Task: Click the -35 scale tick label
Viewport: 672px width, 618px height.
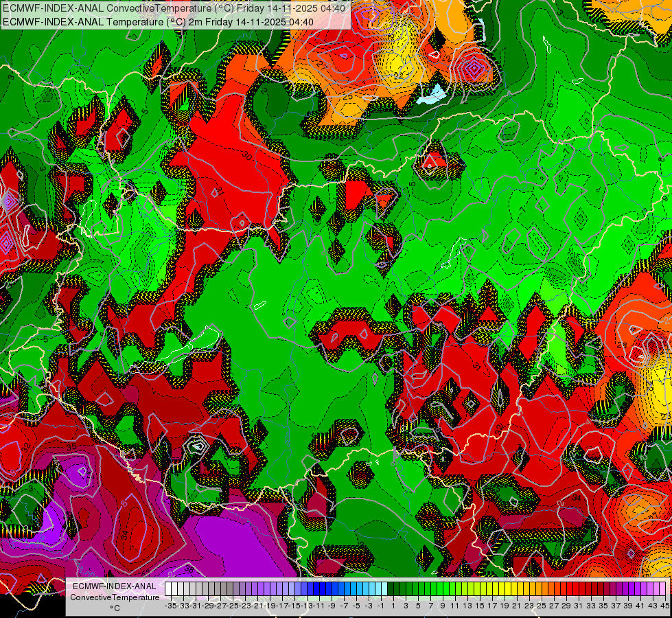Action: [171, 606]
